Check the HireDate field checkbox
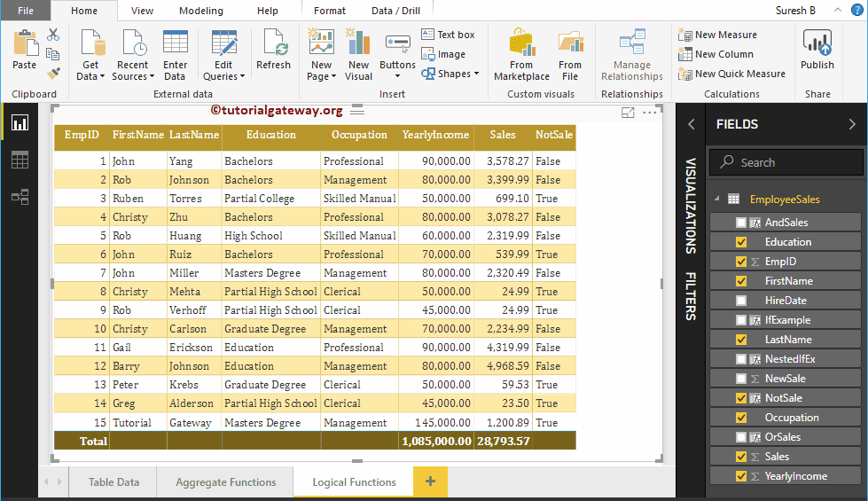868x501 pixels. (741, 301)
